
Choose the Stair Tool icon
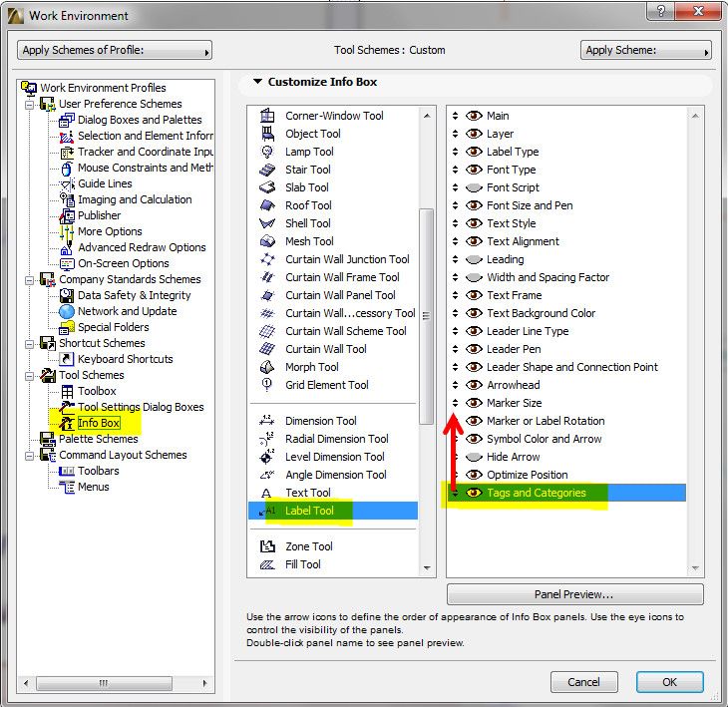tap(267, 170)
